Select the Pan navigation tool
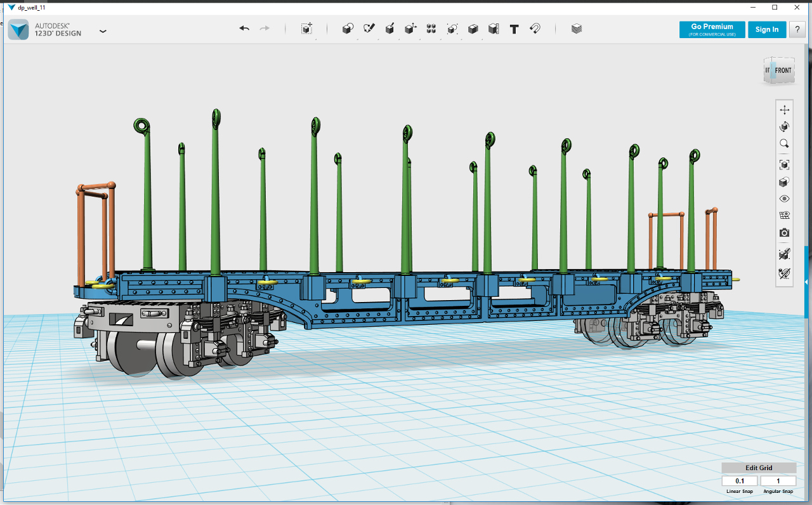This screenshot has height=505, width=812. pyautogui.click(x=784, y=110)
